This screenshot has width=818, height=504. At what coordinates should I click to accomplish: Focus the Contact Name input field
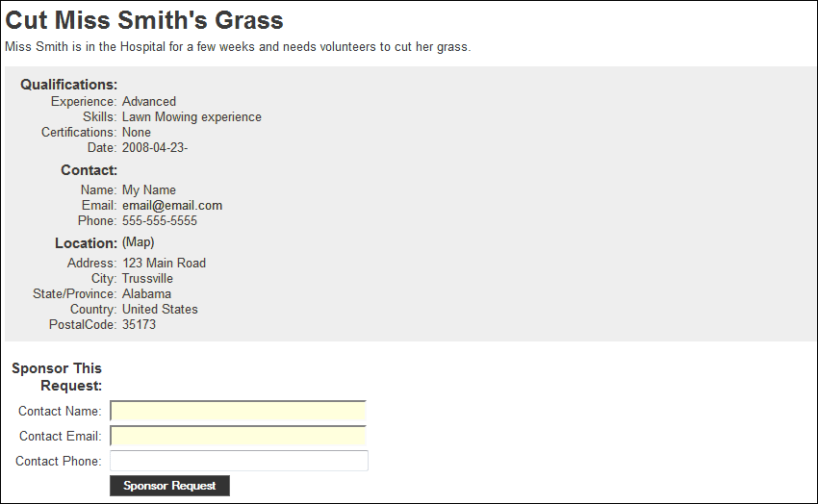(239, 412)
